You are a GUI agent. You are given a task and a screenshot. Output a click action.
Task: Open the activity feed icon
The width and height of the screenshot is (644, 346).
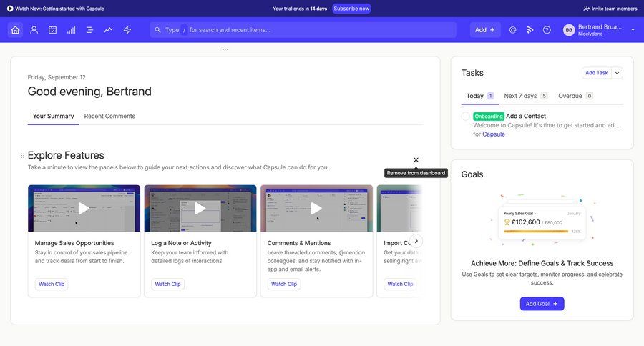pos(530,30)
